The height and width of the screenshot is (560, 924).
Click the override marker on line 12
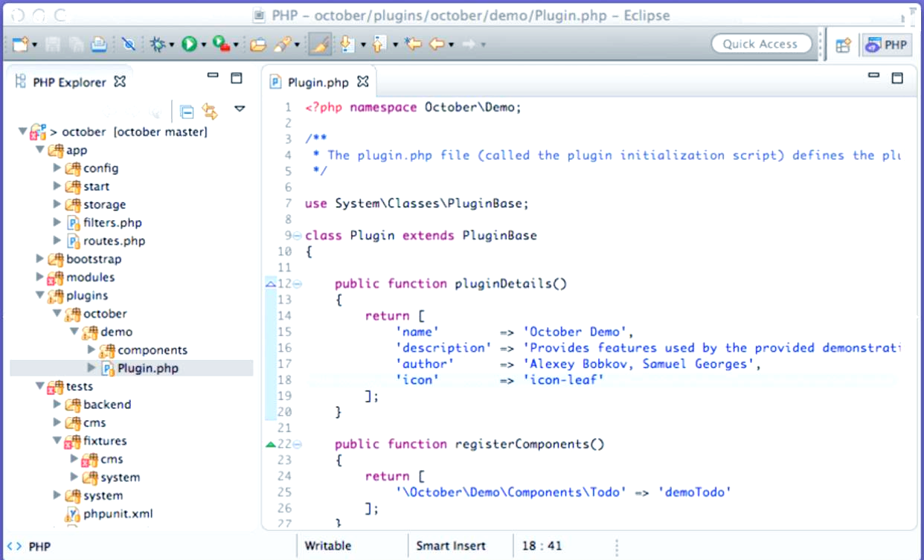coord(271,283)
